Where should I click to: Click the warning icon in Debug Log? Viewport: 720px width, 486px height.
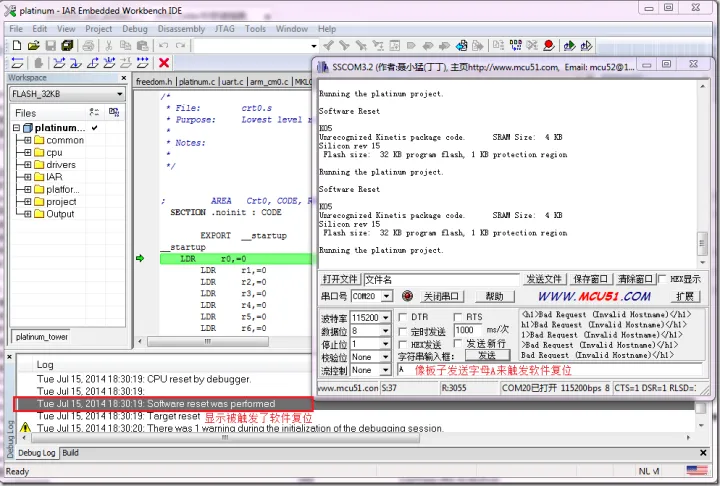point(25,428)
